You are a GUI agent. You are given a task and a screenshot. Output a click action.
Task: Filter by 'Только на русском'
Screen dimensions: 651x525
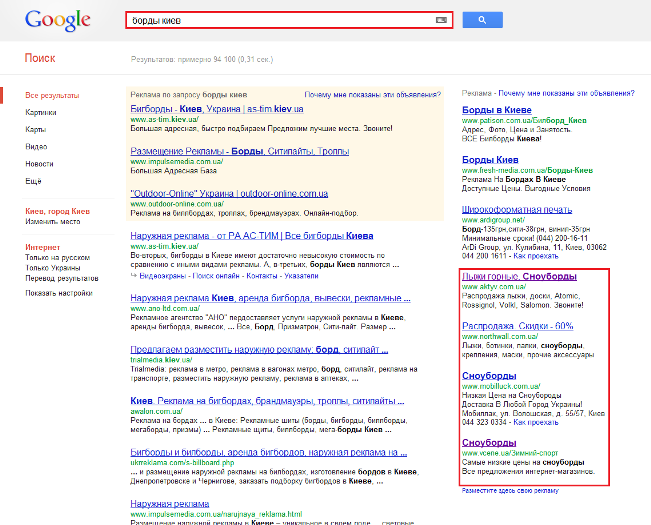(57, 258)
